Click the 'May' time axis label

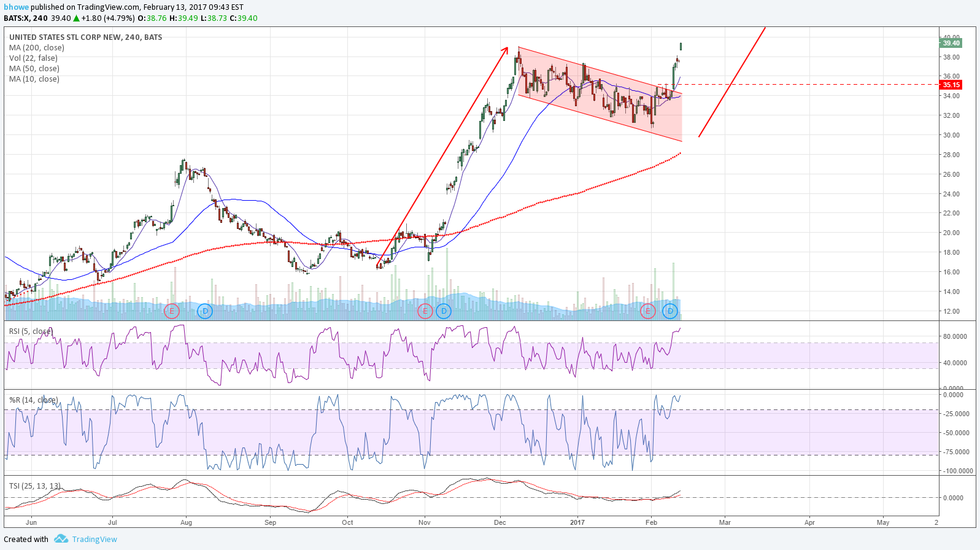click(883, 523)
